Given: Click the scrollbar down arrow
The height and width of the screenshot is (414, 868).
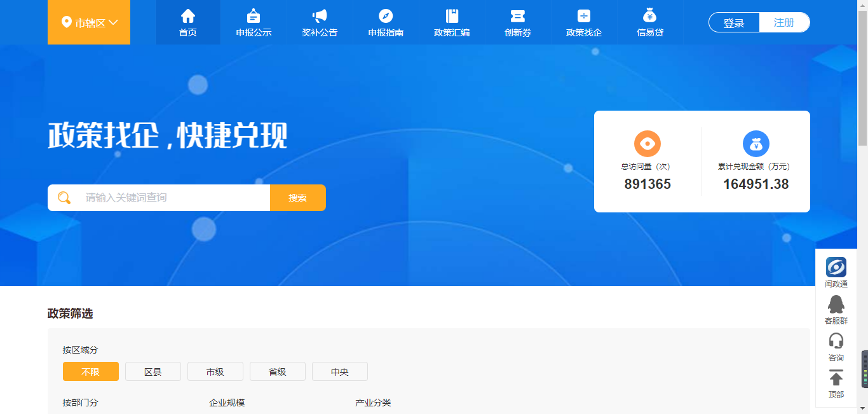Looking at the screenshot, I should point(862,408).
